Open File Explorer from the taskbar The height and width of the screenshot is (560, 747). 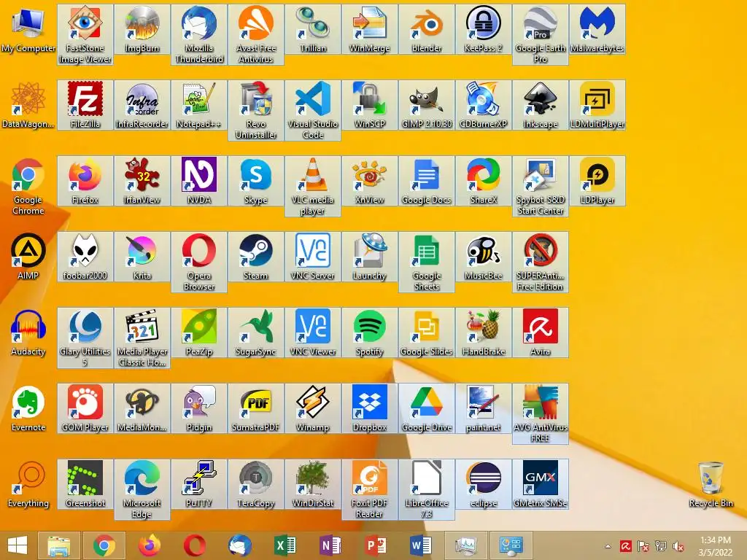58,545
